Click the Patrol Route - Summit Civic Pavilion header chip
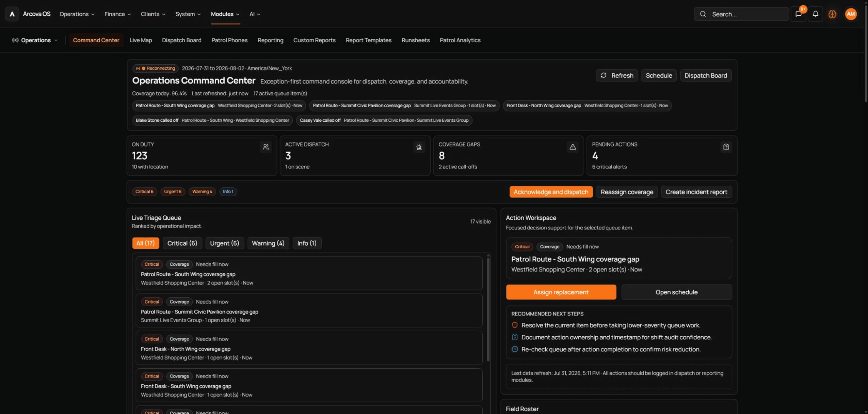The height and width of the screenshot is (414, 868). coord(404,106)
